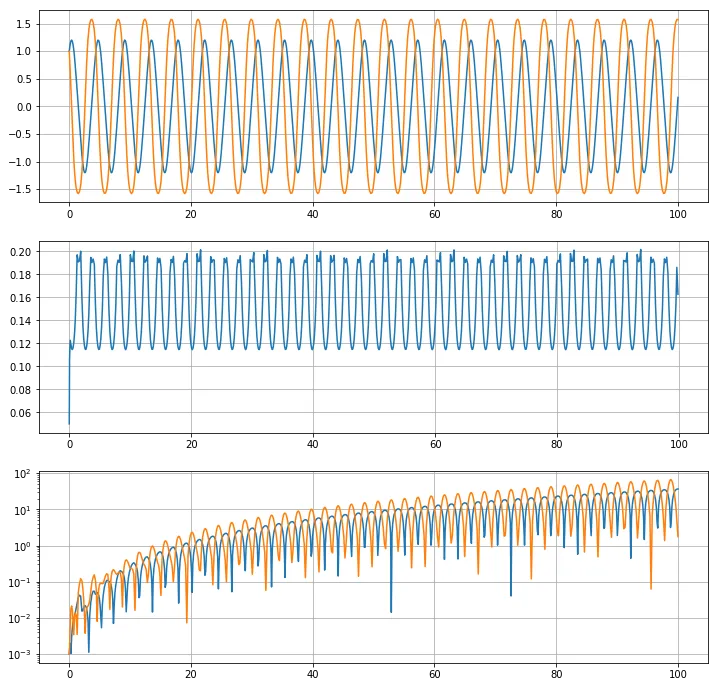Image resolution: width=719 pixels, height=687 pixels.
Task: Pick x-axis label 20 beneath the bottom log plot
Action: 191,674
